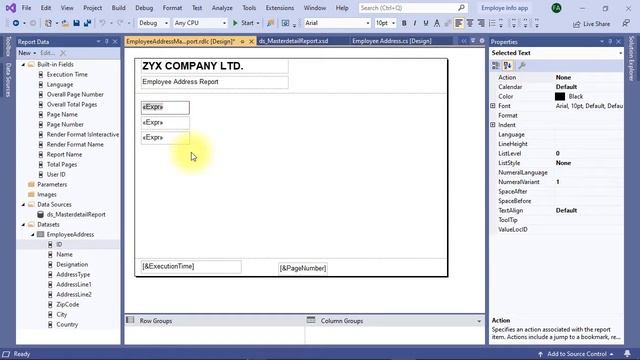Select the AddressLine1 dataset field
Viewport: 640px width, 360px height.
point(73,284)
